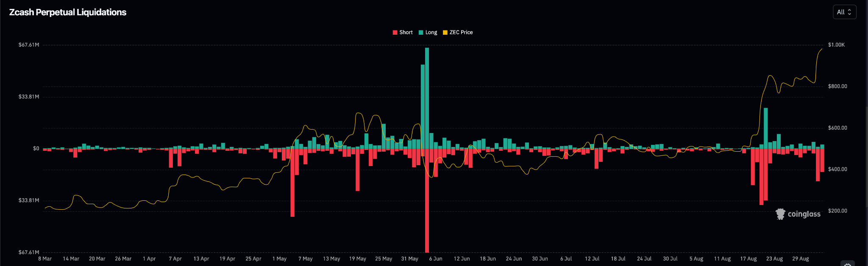Click the 13 Apr date label
This screenshot has width=868, height=266.
tap(201, 259)
